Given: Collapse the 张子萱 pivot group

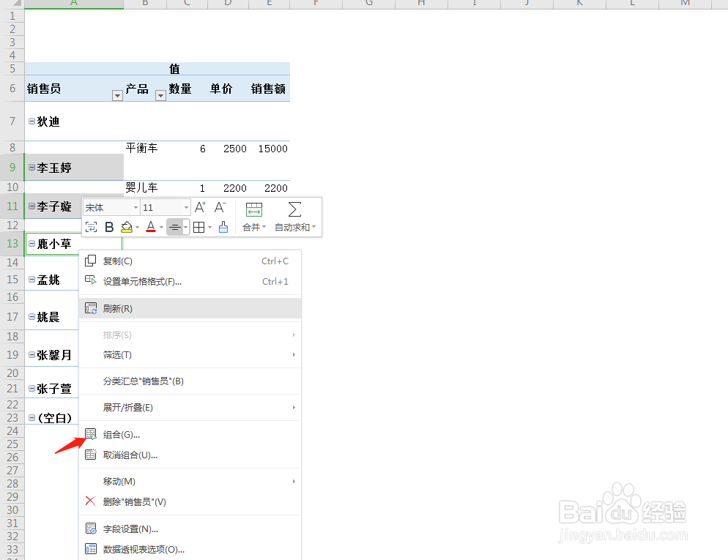Looking at the screenshot, I should [x=30, y=389].
